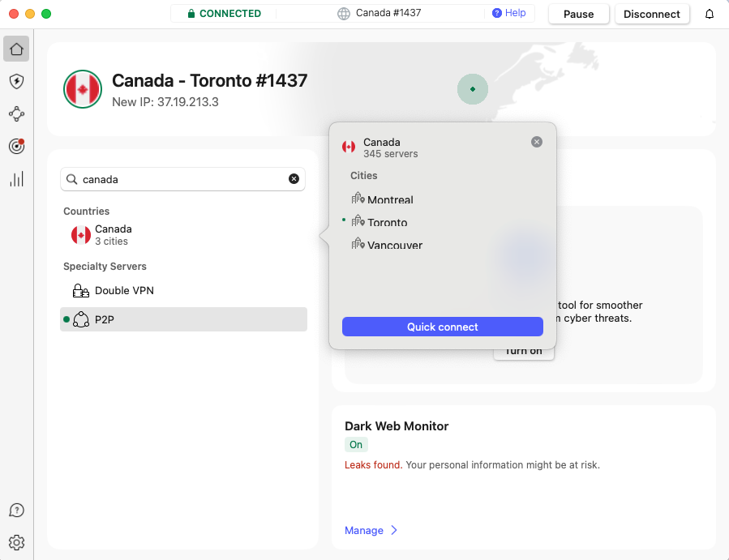Open Manage link for Dark Web Monitor
The image size is (729, 560).
point(364,530)
